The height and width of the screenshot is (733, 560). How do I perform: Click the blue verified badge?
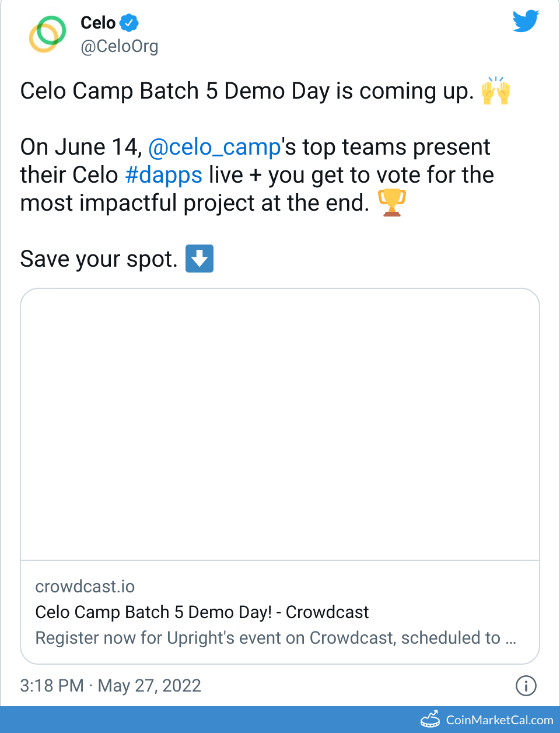(129, 23)
